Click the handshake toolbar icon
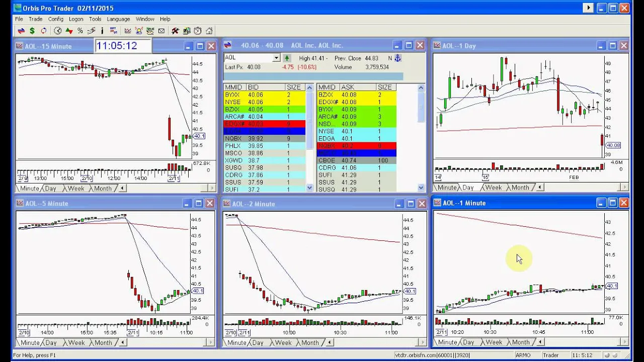 (91, 31)
